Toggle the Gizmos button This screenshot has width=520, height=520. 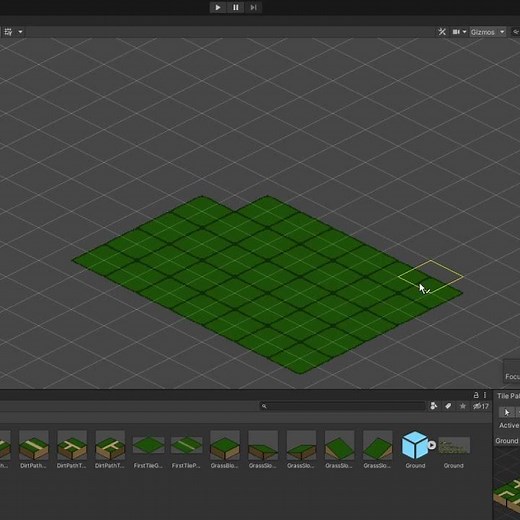coord(483,32)
